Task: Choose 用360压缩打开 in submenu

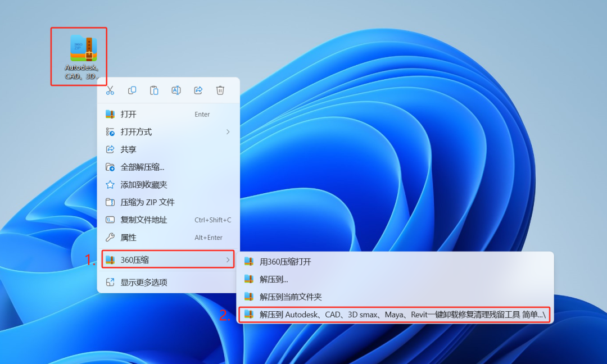Action: (x=395, y=262)
